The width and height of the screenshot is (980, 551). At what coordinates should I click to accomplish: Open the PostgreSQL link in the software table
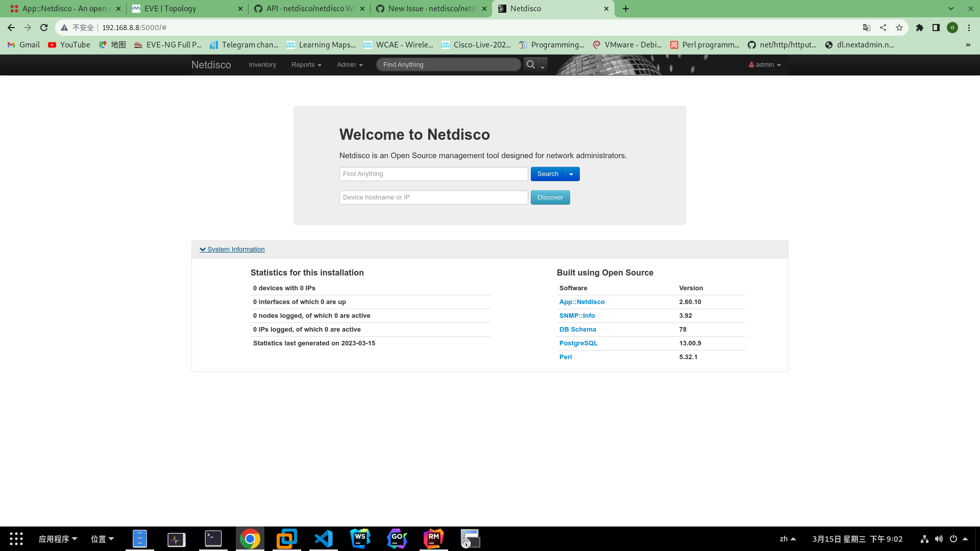pyautogui.click(x=578, y=343)
